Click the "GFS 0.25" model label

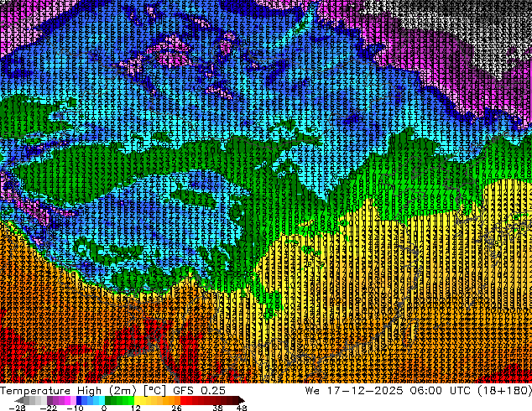click(x=199, y=391)
